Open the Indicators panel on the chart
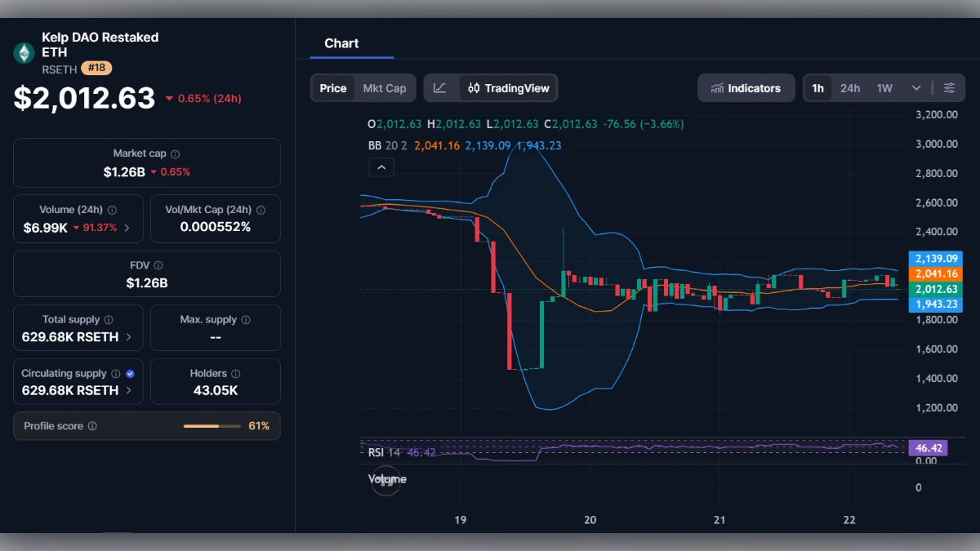This screenshot has width=980, height=551. (x=746, y=87)
